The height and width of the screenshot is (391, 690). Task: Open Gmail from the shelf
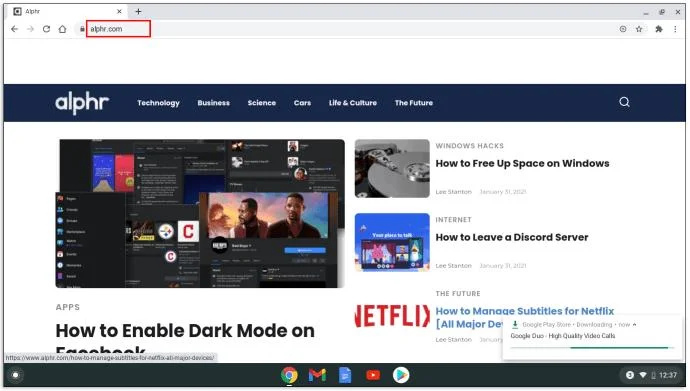click(x=317, y=375)
